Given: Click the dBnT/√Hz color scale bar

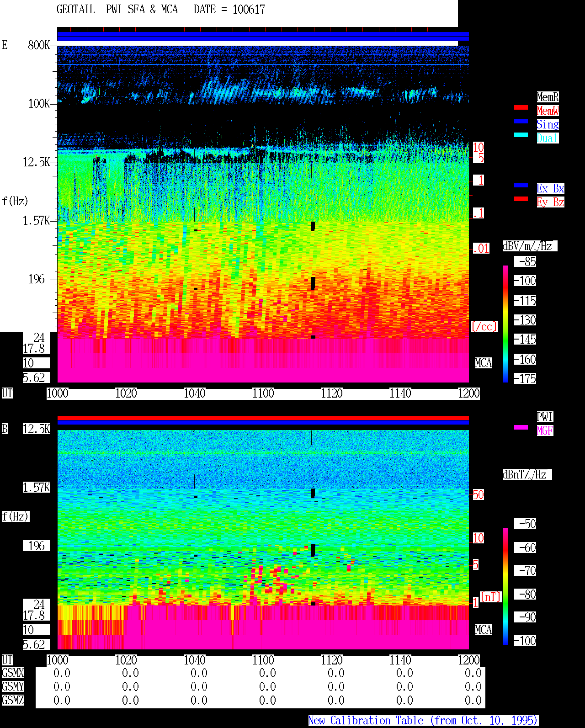Looking at the screenshot, I should [505, 586].
